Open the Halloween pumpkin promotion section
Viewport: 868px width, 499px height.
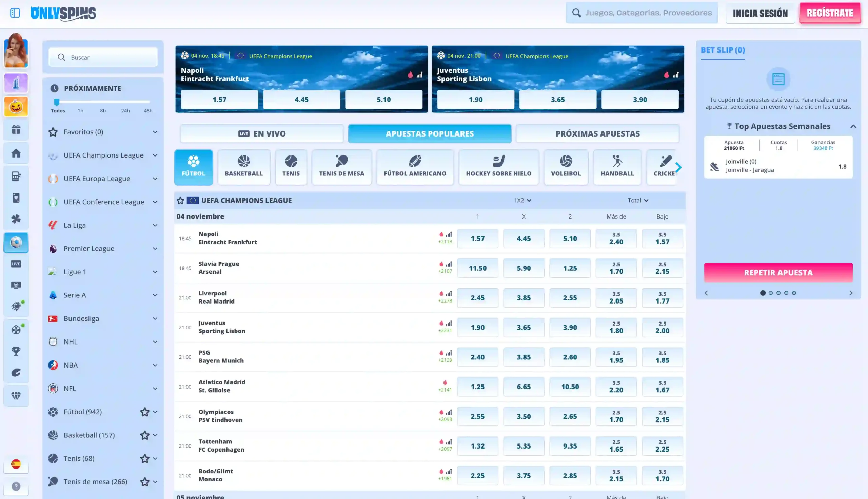16,106
